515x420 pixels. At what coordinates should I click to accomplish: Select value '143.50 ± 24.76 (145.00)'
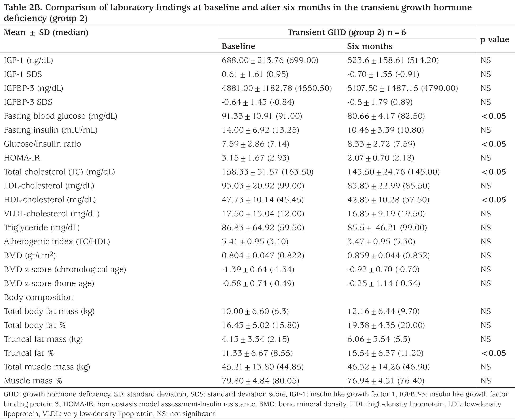393,172
